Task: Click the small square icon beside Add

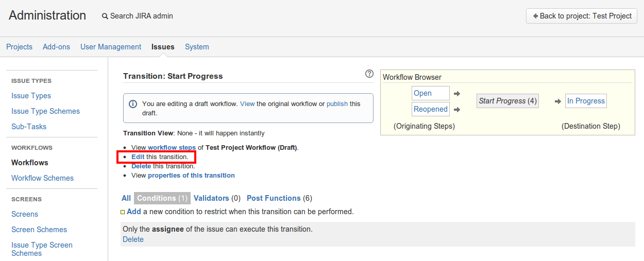Action: click(x=123, y=212)
